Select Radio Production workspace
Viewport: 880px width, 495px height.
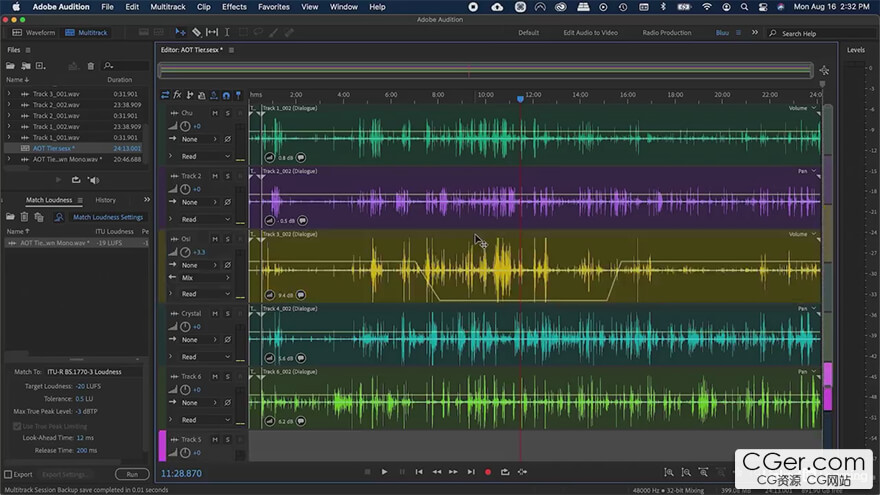tap(667, 33)
